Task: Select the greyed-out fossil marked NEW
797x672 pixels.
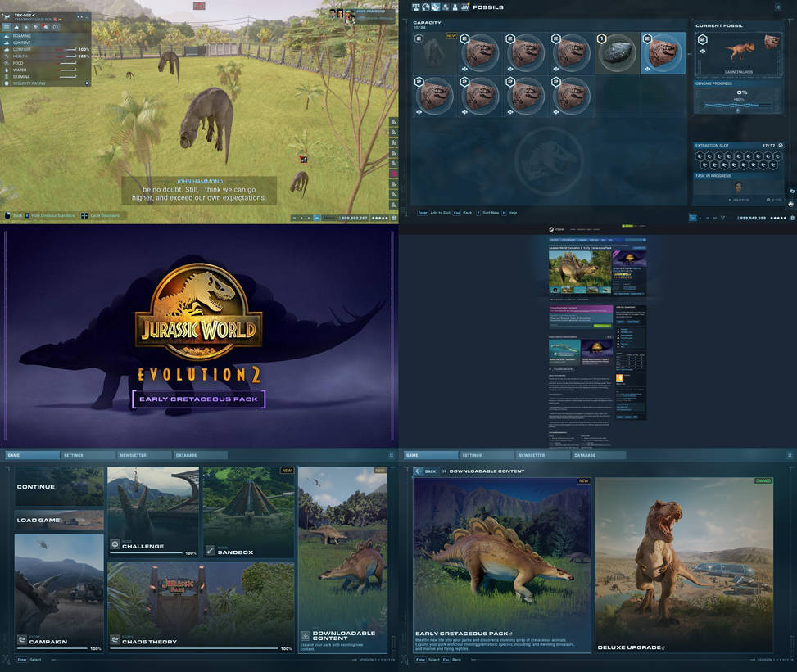Action: (x=435, y=53)
